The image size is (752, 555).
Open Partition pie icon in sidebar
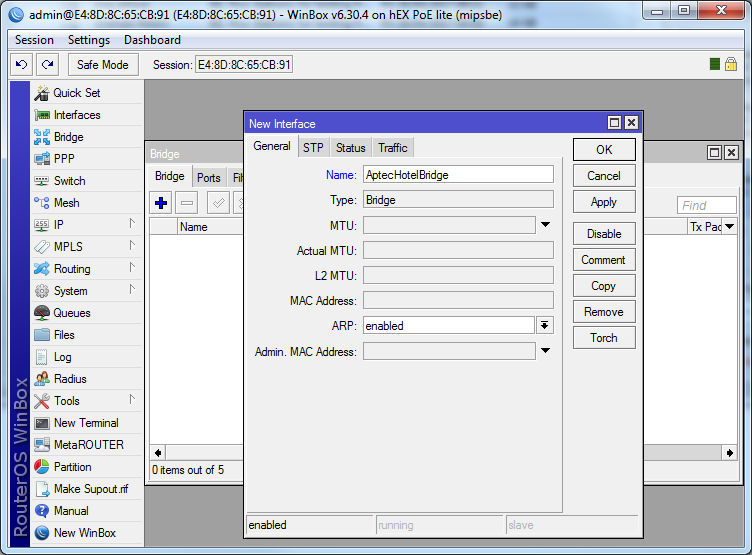pyautogui.click(x=42, y=467)
